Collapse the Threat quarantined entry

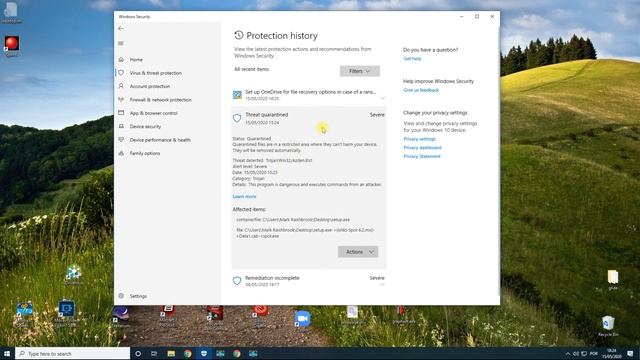coord(309,118)
